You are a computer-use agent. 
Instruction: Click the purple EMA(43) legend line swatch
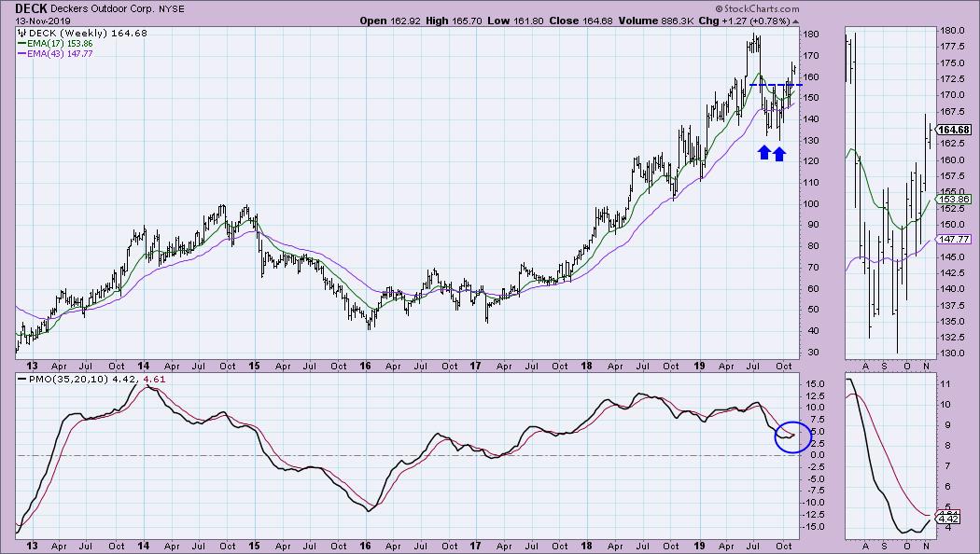[21, 54]
